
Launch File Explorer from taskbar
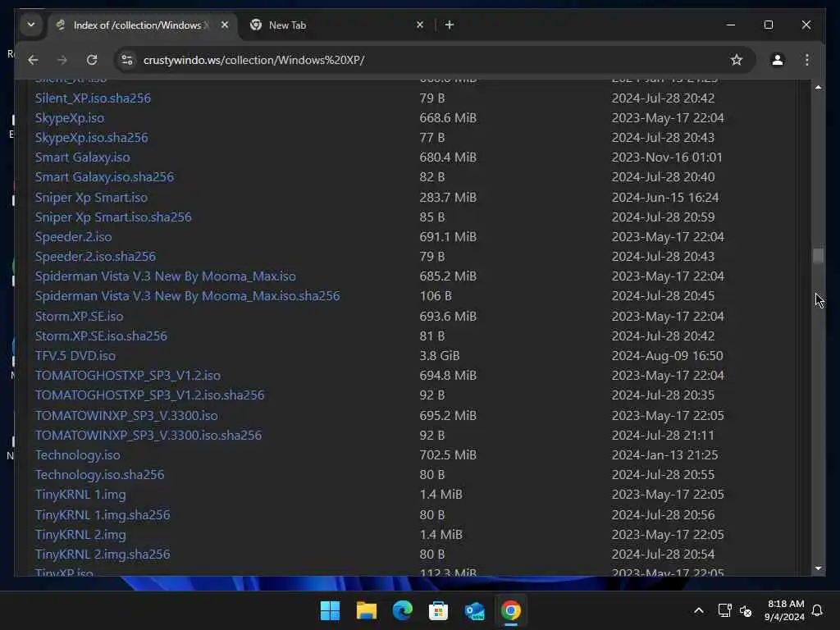367,610
